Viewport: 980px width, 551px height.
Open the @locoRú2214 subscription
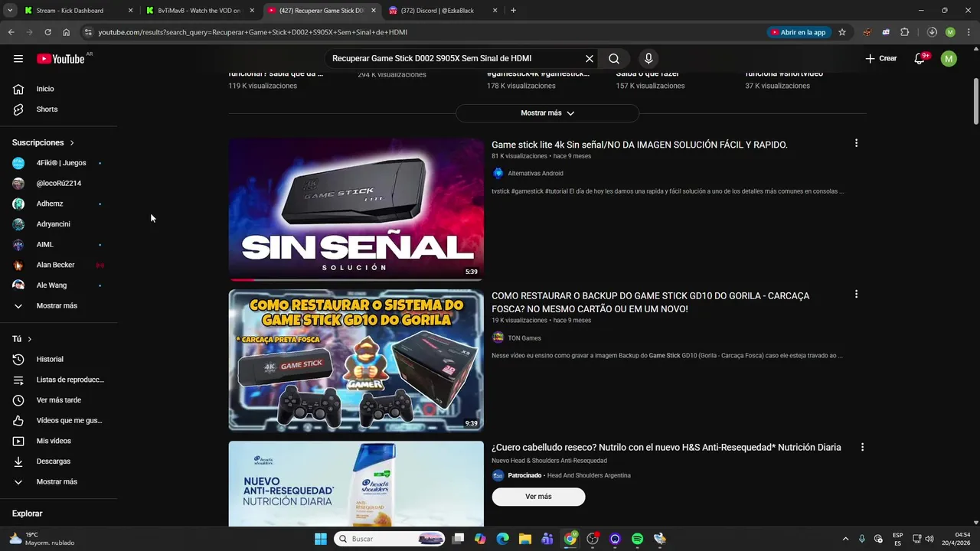point(58,184)
